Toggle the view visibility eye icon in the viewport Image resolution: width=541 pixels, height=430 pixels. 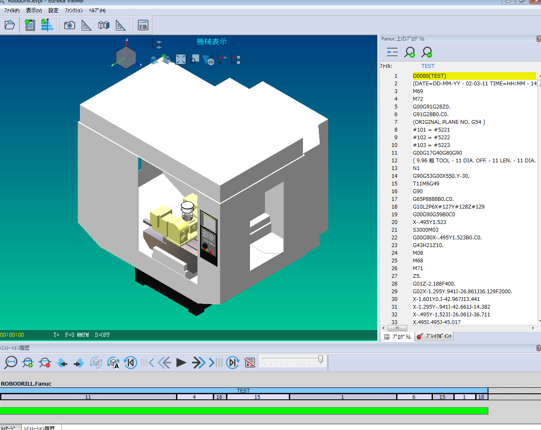pos(209,60)
